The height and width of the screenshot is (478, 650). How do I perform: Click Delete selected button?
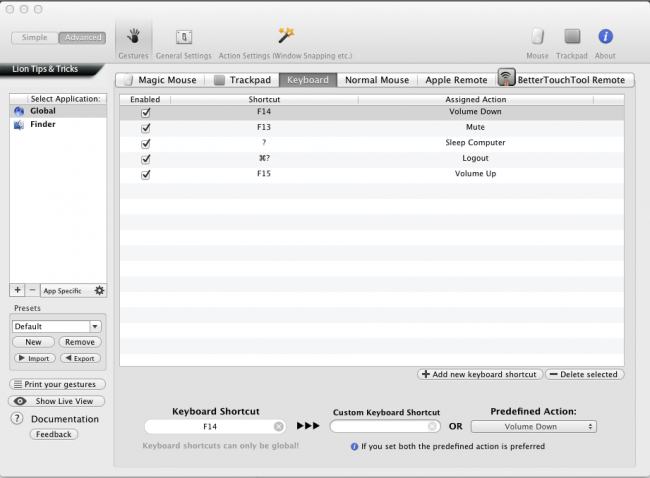point(584,374)
